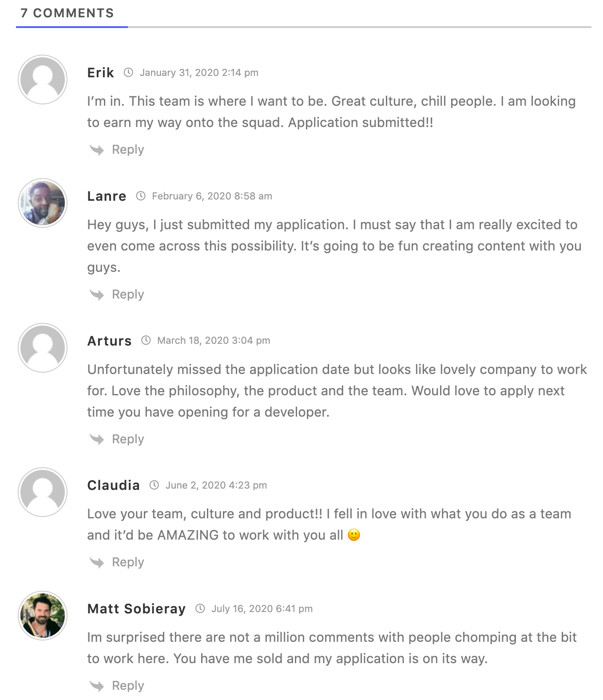Click Reply below Matt Sobieray's comment
Image resolution: width=603 pixels, height=700 pixels.
[x=128, y=685]
